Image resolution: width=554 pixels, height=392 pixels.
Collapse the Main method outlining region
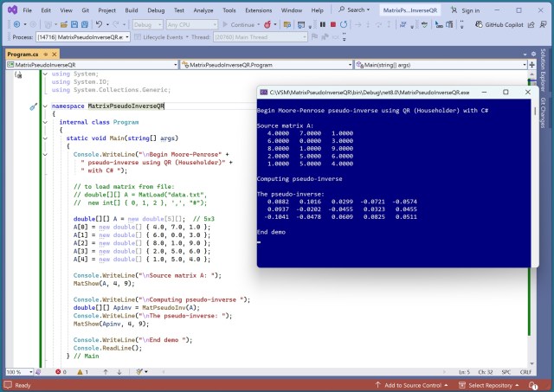(x=45, y=138)
